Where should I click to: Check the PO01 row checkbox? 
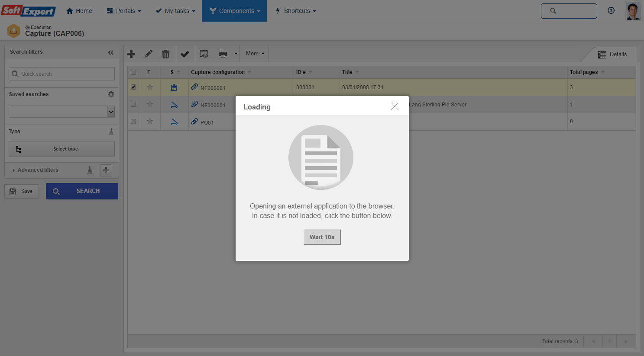133,122
